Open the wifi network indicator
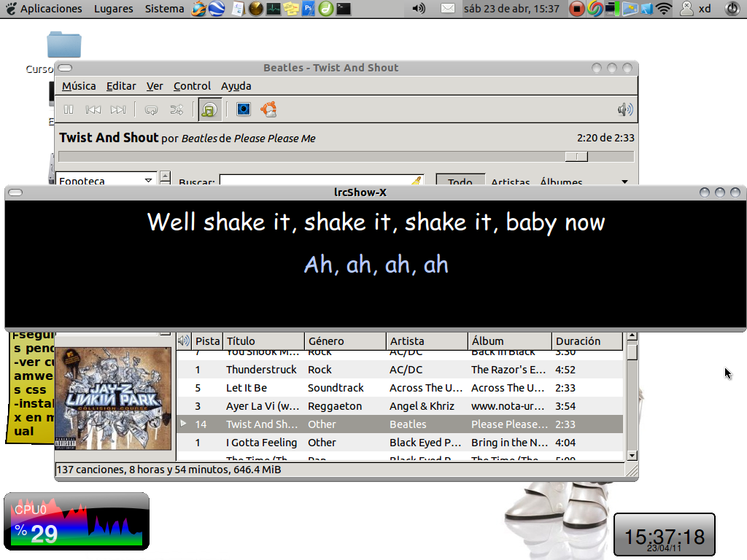 tap(664, 9)
